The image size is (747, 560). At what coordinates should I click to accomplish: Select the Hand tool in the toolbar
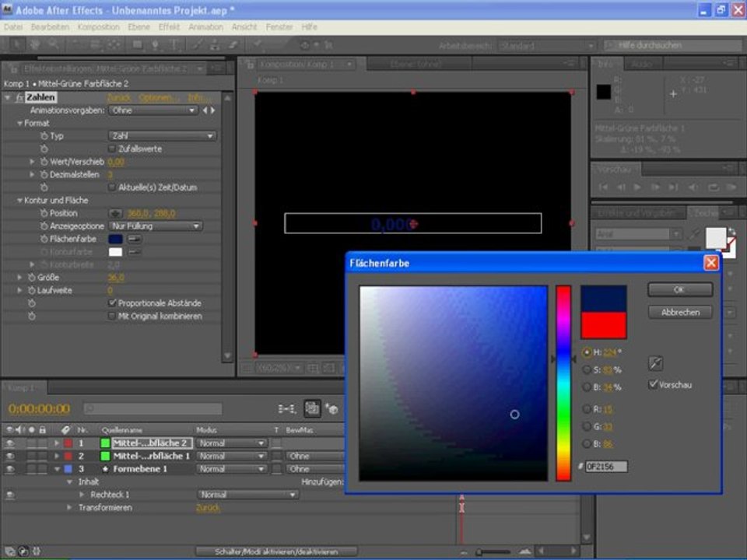[x=35, y=45]
